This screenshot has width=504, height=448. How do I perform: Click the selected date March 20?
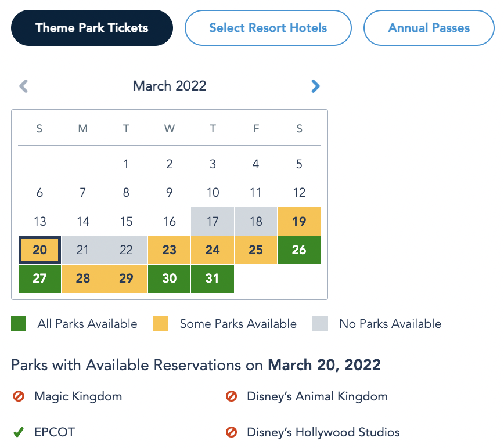pos(39,250)
